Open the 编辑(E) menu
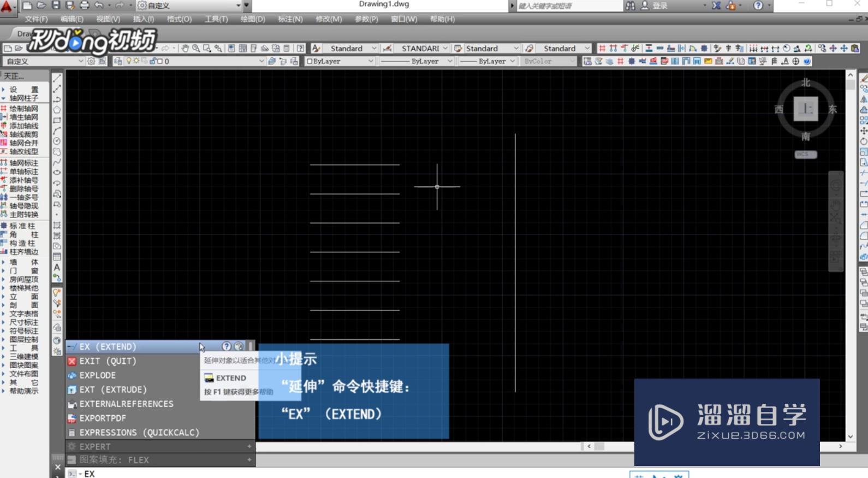 [x=72, y=19]
